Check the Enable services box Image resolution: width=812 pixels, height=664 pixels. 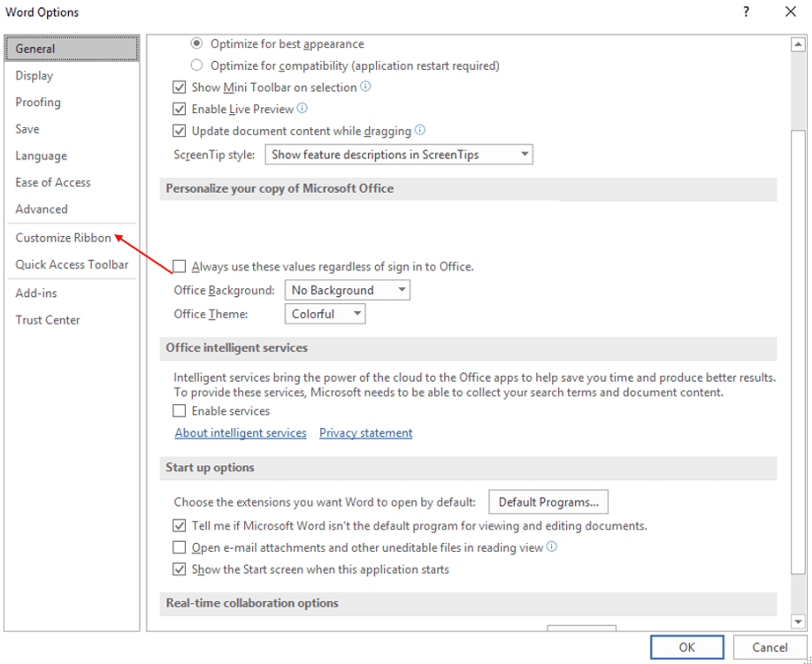(180, 411)
